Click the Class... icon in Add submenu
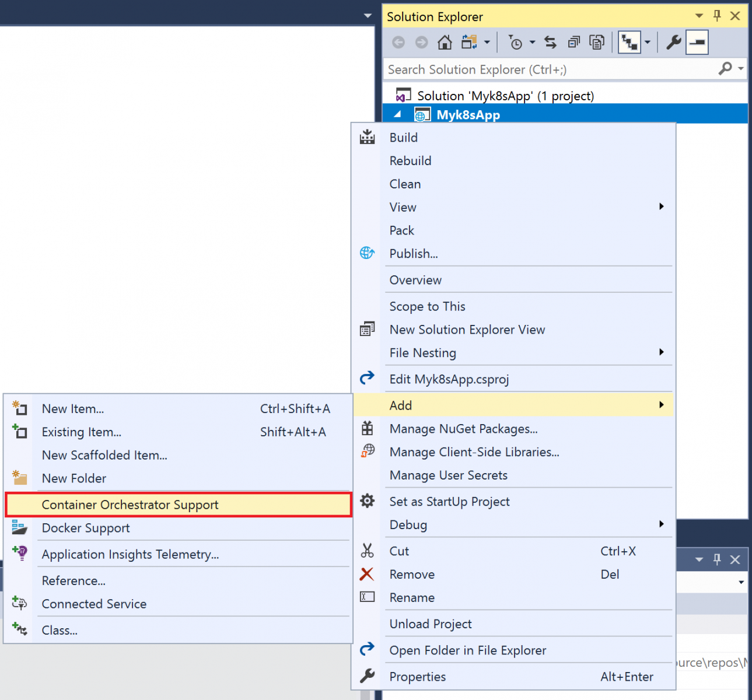 [x=20, y=629]
